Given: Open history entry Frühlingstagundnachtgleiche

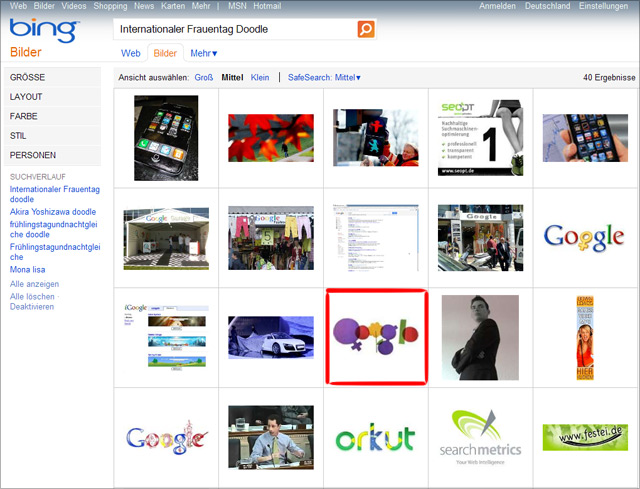Looking at the screenshot, I should 55,252.
